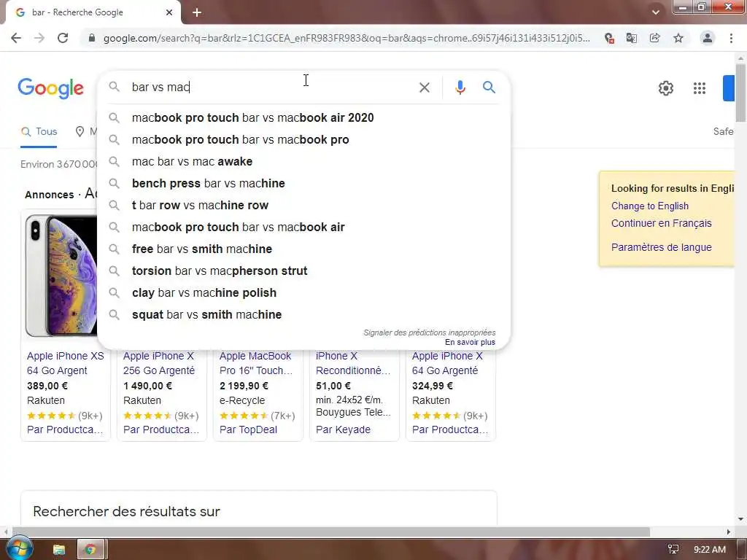Screen dimensions: 747x560
Task: Click the horizontal scrollbar right arrow
Action: (728, 532)
